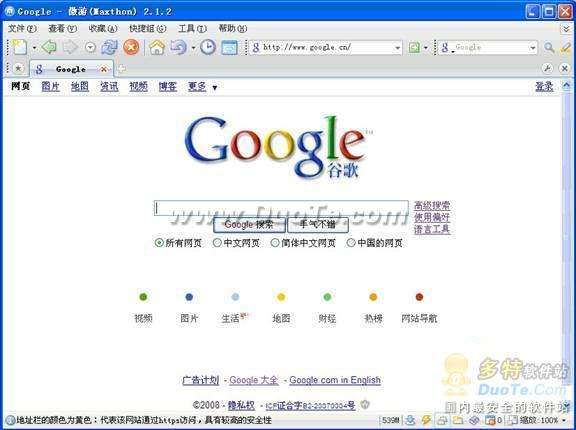The height and width of the screenshot is (430, 576).
Task: Click inside the Google search text field
Action: (x=281, y=208)
